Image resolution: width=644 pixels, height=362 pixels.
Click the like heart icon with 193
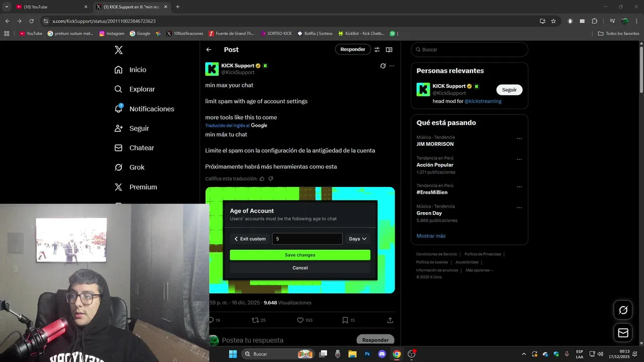(x=300, y=320)
